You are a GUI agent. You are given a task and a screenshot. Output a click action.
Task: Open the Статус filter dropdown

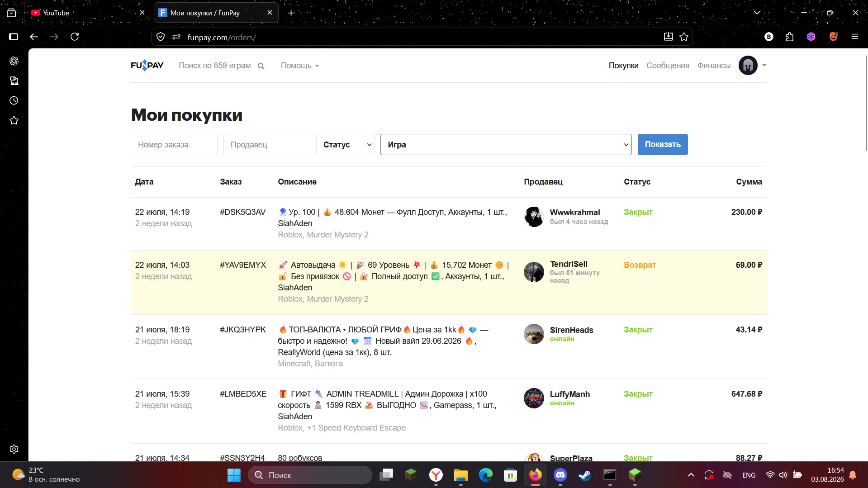point(346,145)
